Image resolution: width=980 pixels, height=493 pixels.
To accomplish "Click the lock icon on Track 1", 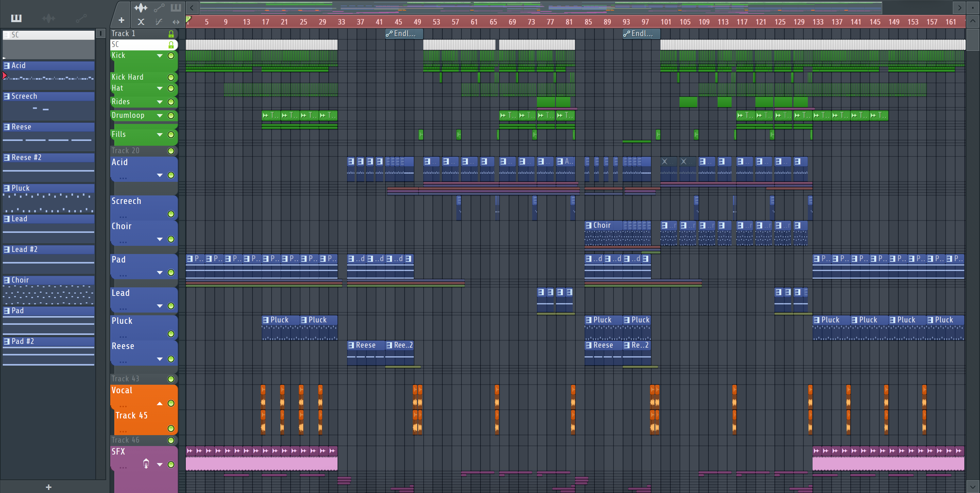I will (171, 34).
